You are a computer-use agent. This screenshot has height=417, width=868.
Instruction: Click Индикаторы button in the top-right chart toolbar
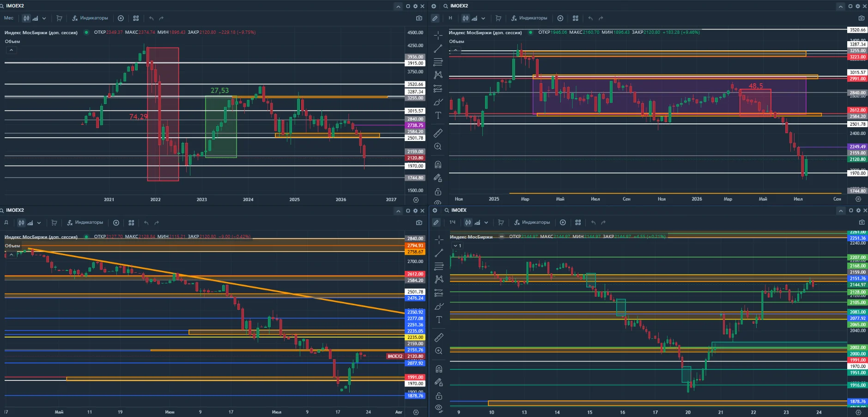coord(529,18)
